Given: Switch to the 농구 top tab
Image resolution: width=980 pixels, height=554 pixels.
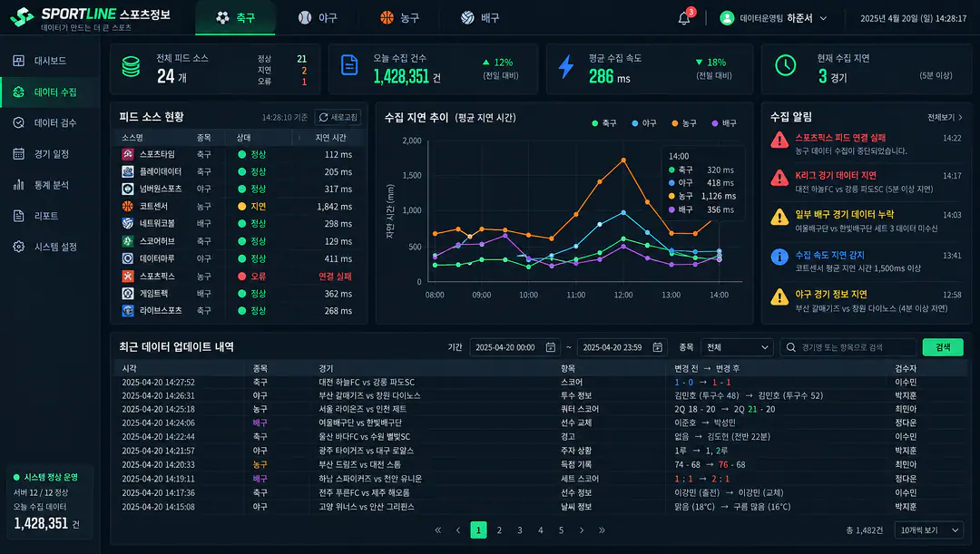Looking at the screenshot, I should 399,17.
